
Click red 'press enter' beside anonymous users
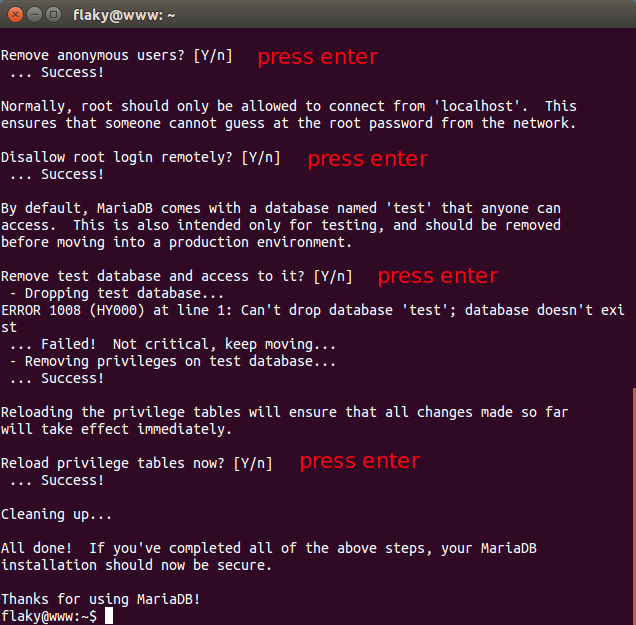[x=317, y=57]
